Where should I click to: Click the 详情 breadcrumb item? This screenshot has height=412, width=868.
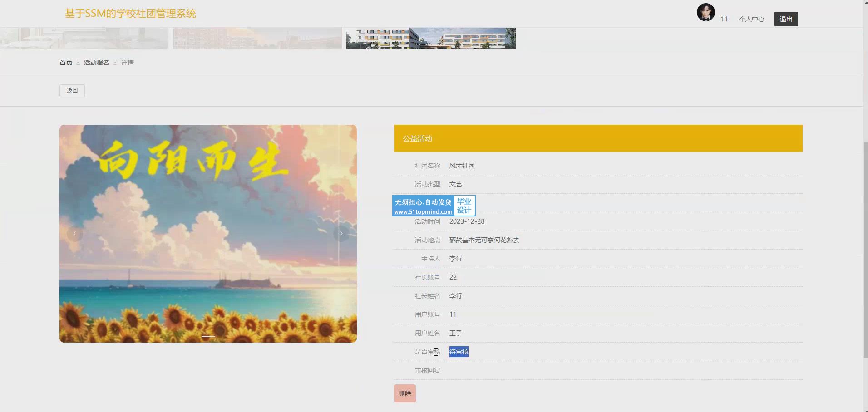click(x=127, y=63)
